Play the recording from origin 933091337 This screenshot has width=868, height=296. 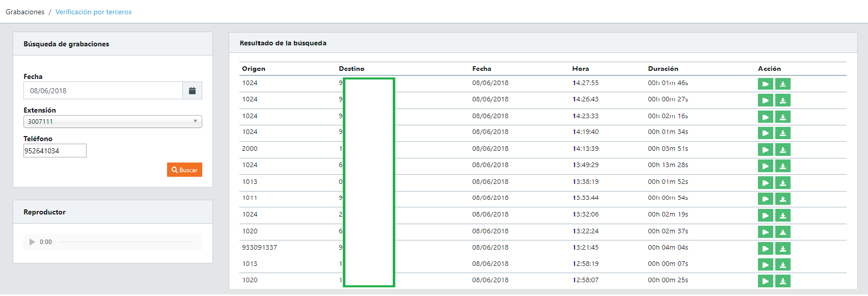click(765, 249)
